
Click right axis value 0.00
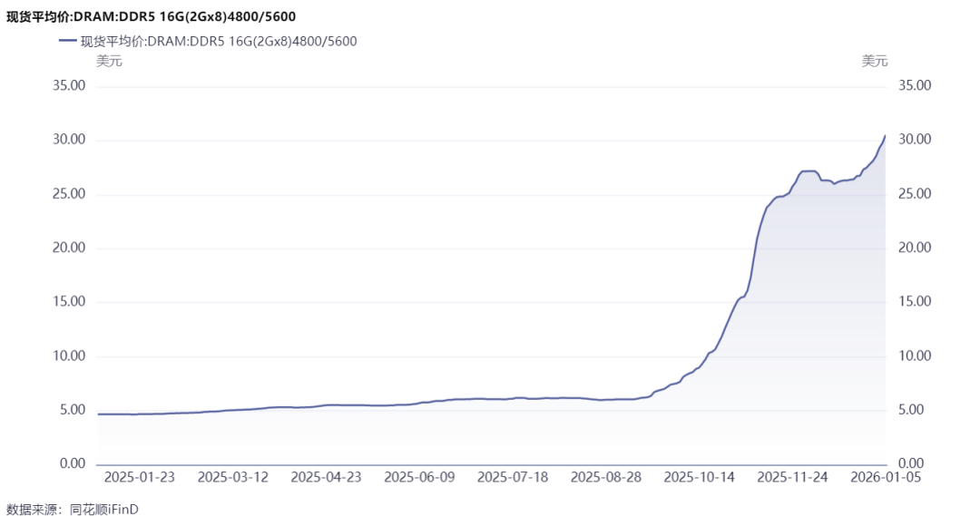click(x=911, y=463)
